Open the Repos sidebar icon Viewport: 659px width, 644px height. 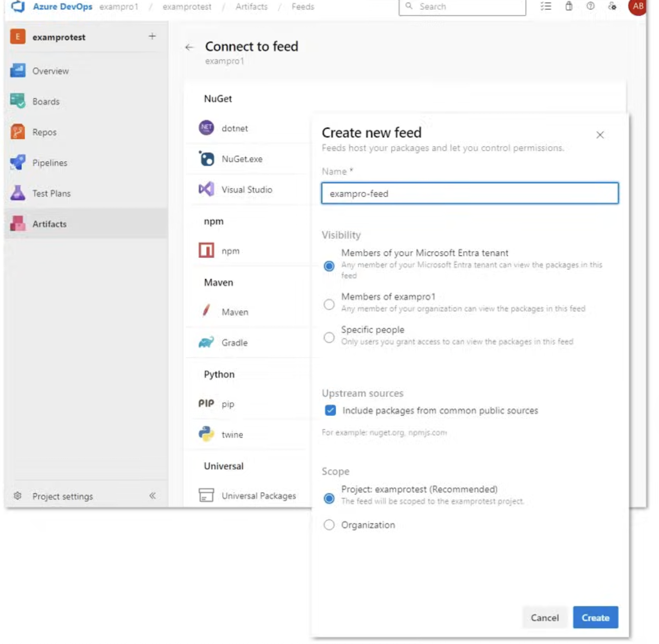(17, 132)
